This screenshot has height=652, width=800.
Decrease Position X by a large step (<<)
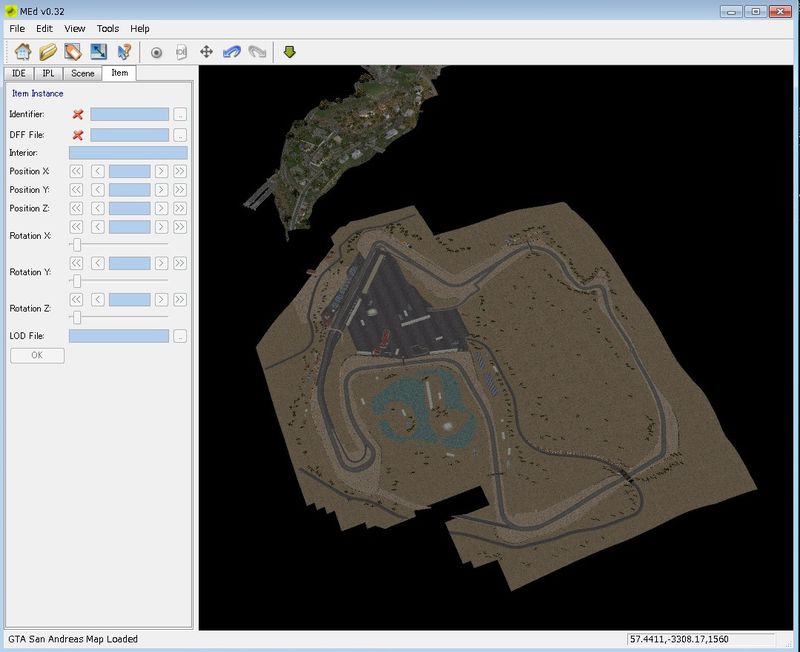pos(76,171)
